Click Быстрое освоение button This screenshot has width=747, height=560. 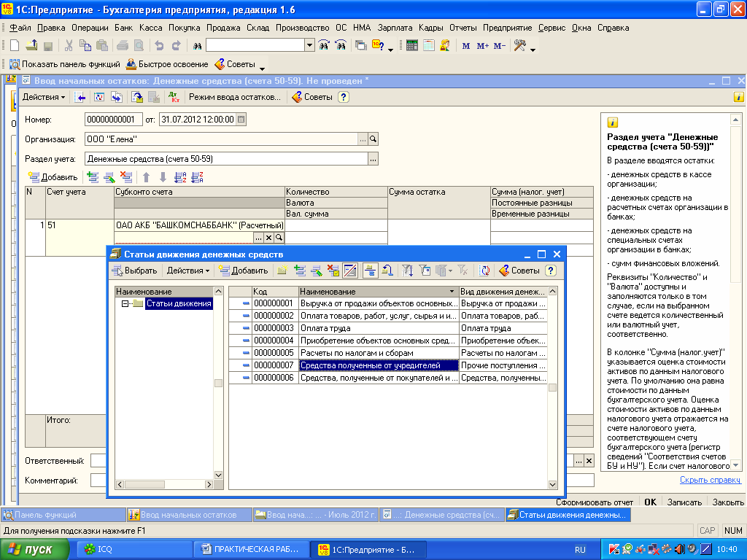pos(167,64)
